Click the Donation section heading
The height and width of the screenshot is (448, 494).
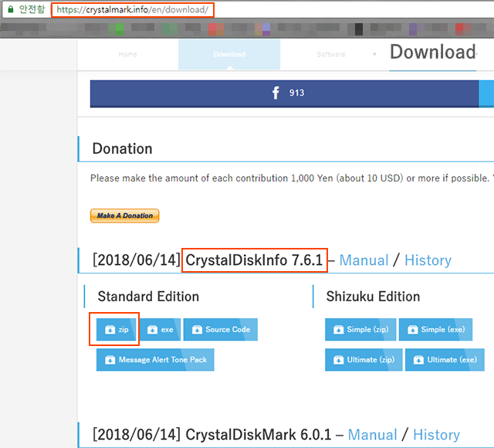point(122,149)
